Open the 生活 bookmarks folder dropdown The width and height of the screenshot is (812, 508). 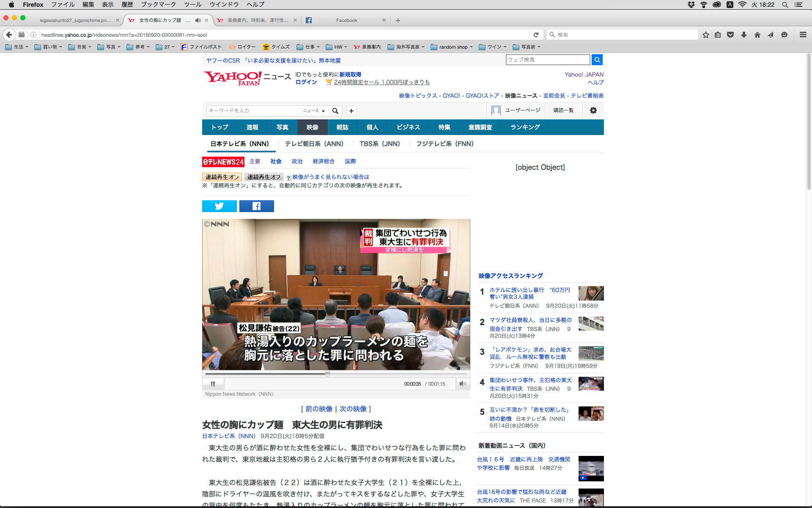(x=17, y=47)
